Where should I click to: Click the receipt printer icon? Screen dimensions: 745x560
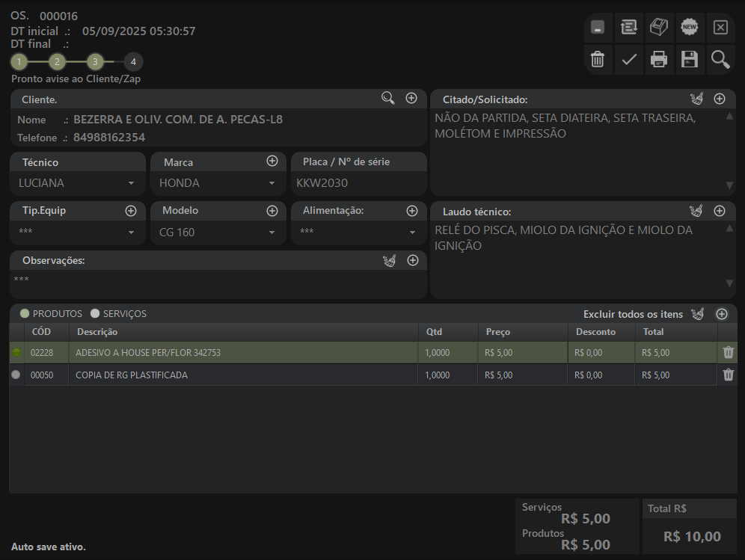659,28
